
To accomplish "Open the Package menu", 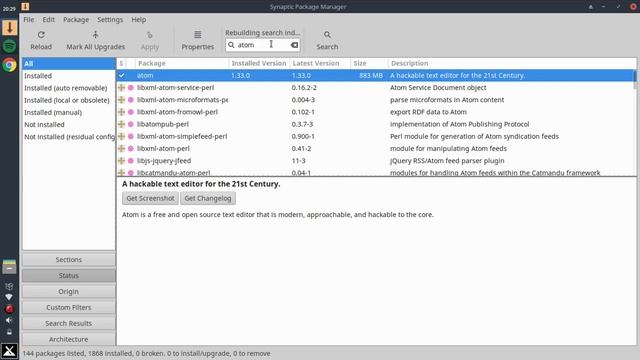I will tap(76, 20).
